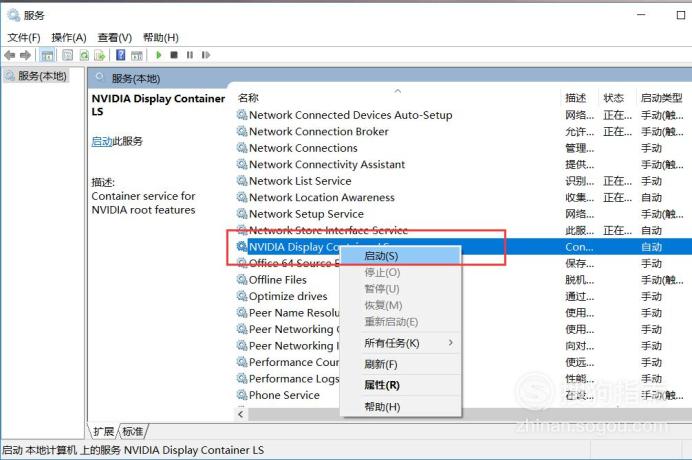Click gear icon beside Network Connection Broker
This screenshot has height=460, width=692.
242,131
